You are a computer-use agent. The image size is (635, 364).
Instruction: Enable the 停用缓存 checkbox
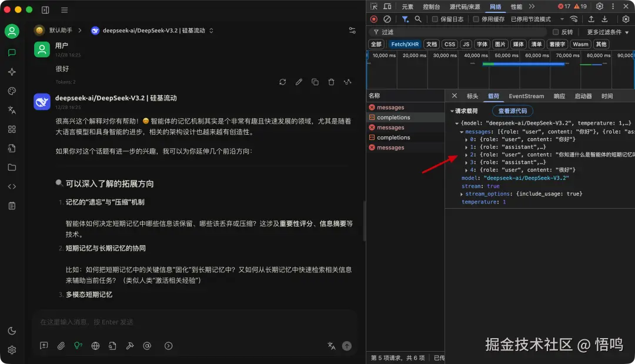click(x=476, y=19)
